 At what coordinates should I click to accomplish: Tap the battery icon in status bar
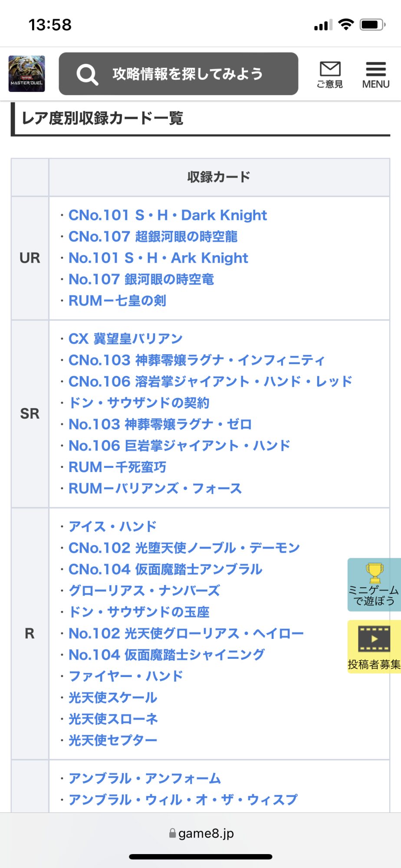[x=372, y=25]
